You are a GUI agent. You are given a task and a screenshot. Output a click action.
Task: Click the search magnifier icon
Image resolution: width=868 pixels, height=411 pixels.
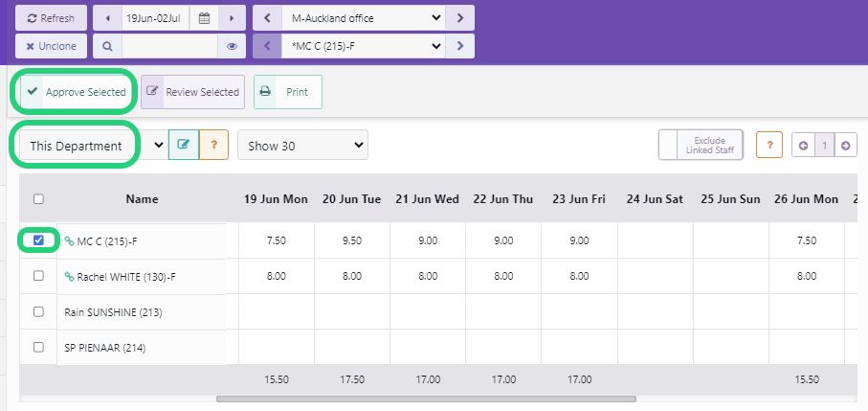[x=107, y=46]
